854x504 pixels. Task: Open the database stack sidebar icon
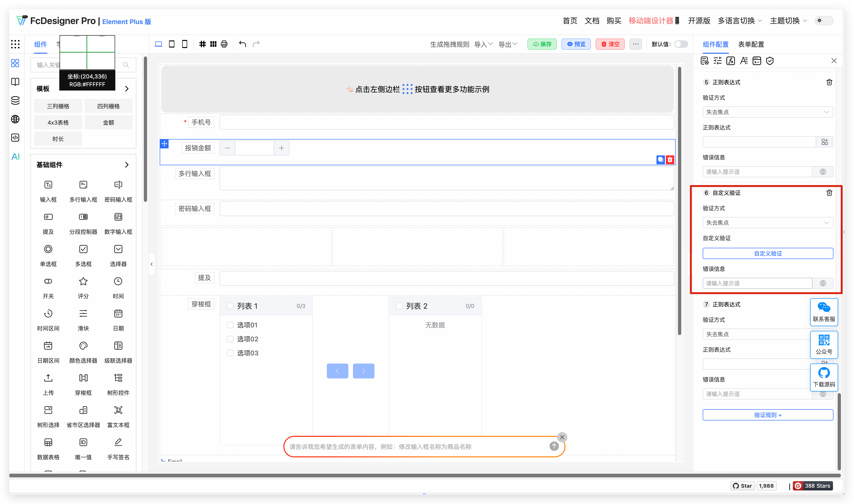[15, 100]
